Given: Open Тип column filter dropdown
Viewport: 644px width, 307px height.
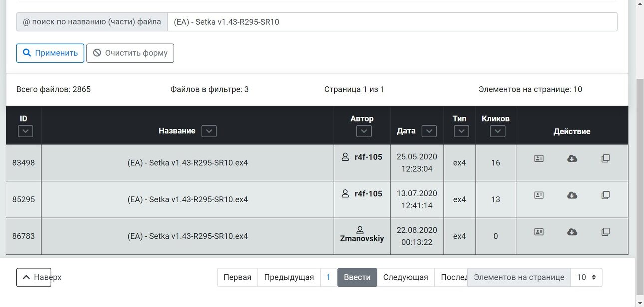Looking at the screenshot, I should [x=461, y=131].
